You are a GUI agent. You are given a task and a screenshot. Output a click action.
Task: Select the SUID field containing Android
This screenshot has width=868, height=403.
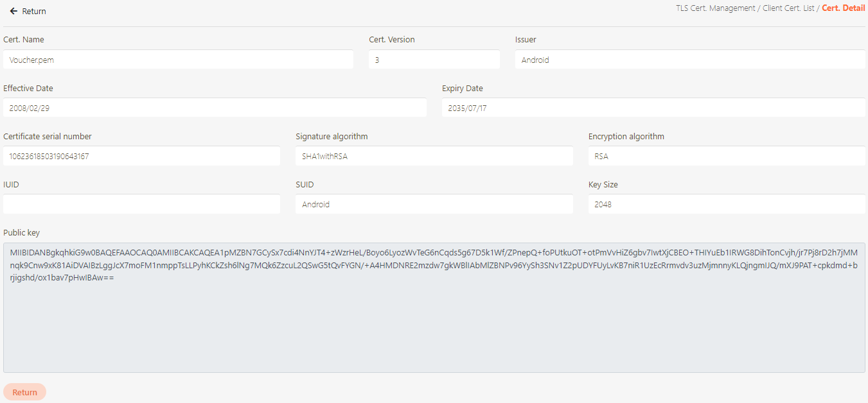click(x=434, y=204)
